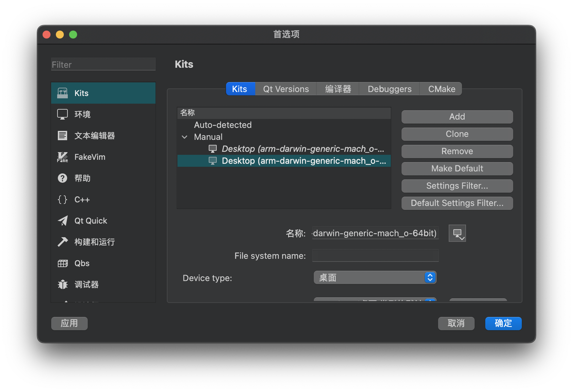Open the Qt Quick paper plane icon

[62, 221]
